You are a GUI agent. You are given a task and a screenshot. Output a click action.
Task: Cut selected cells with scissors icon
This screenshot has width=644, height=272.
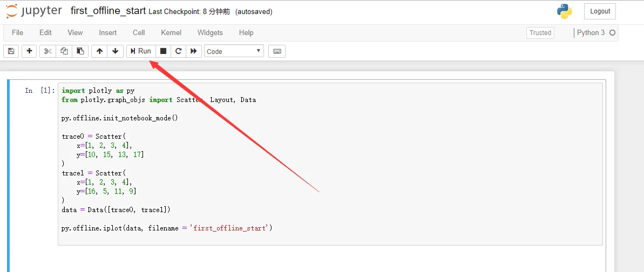(48, 51)
